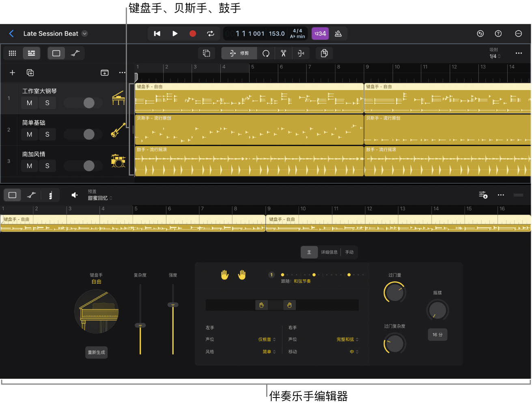Open the 甜蜜回忆 preset dropdown
The width and height of the screenshot is (532, 404).
coord(100,198)
